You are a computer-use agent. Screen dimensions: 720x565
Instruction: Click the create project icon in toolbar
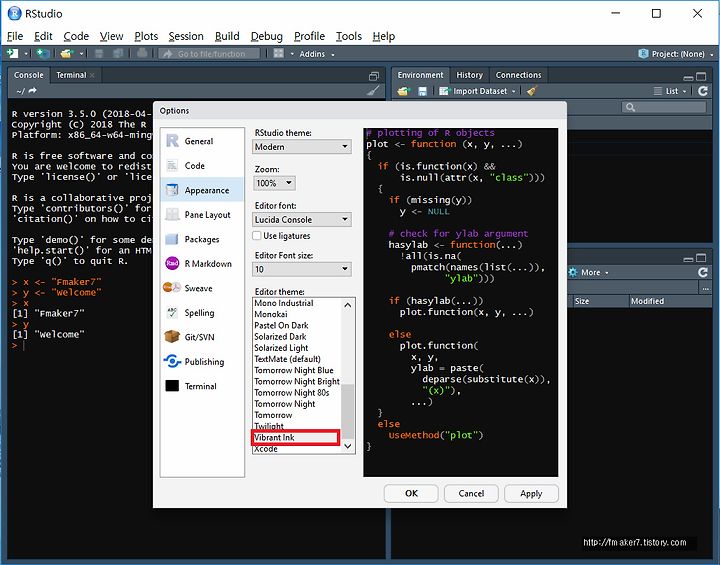[x=43, y=53]
